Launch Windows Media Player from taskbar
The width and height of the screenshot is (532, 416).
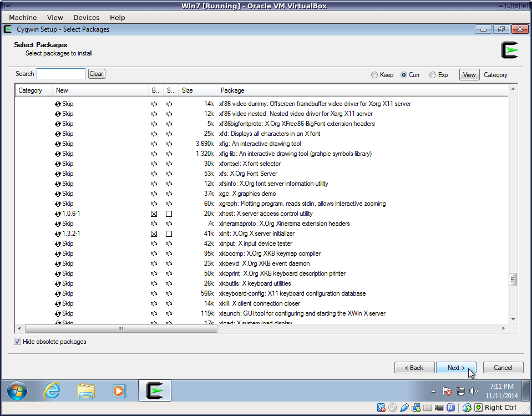(119, 391)
